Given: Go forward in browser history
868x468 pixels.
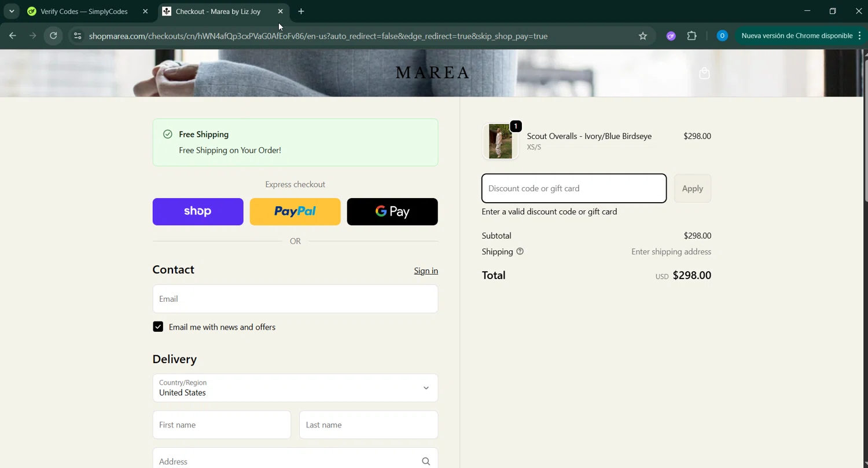Looking at the screenshot, I should 33,36.
